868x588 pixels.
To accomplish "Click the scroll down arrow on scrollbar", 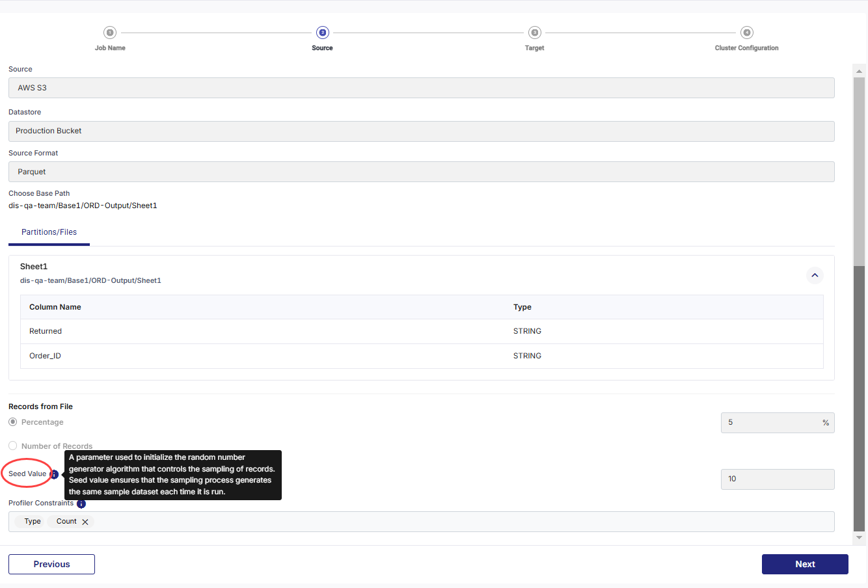I will point(859,538).
